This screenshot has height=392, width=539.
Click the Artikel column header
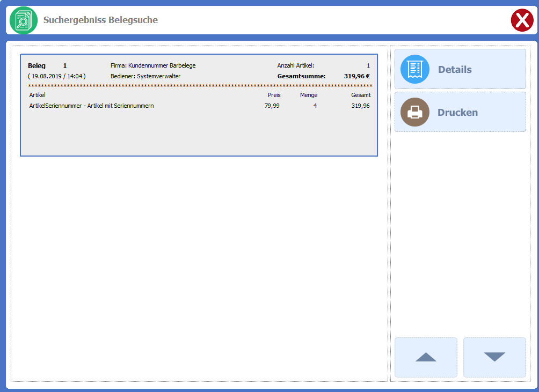click(38, 95)
